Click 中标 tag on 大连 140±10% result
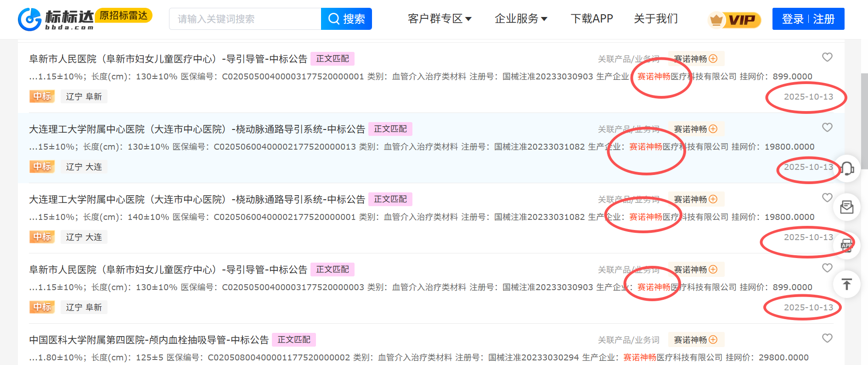Image resolution: width=868 pixels, height=365 pixels. pyautogui.click(x=42, y=237)
